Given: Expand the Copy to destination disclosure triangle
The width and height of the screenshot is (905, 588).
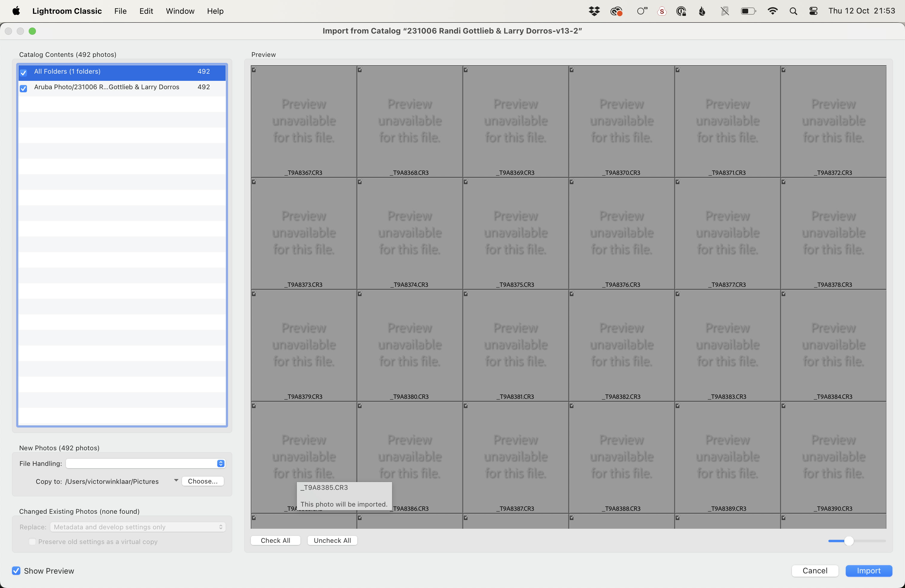Looking at the screenshot, I should (x=175, y=480).
